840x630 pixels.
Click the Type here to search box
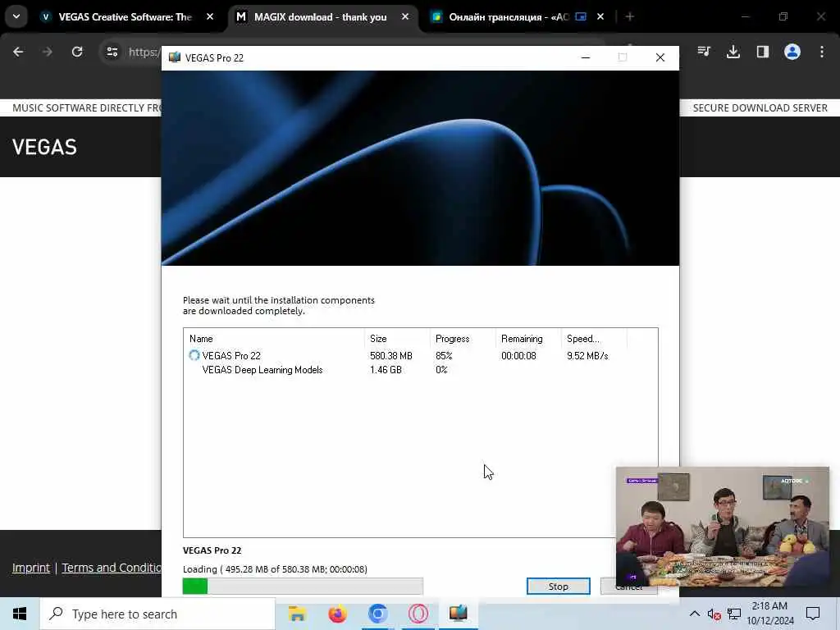tap(157, 614)
